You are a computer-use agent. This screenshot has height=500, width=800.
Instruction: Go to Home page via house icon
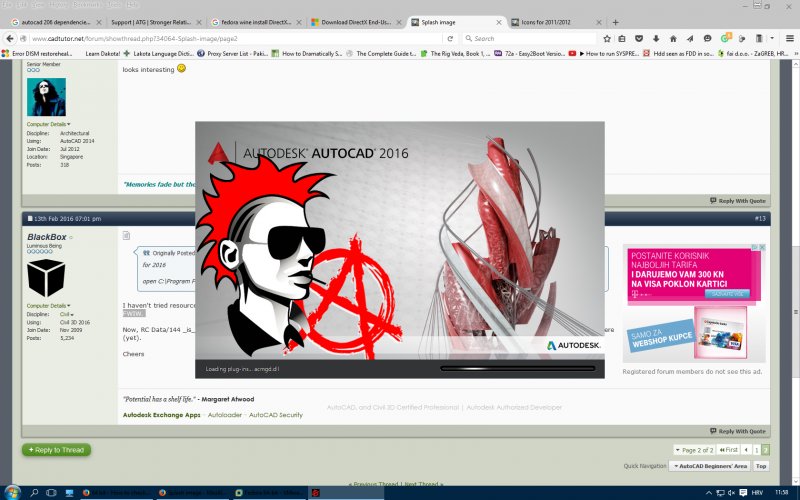tap(673, 38)
